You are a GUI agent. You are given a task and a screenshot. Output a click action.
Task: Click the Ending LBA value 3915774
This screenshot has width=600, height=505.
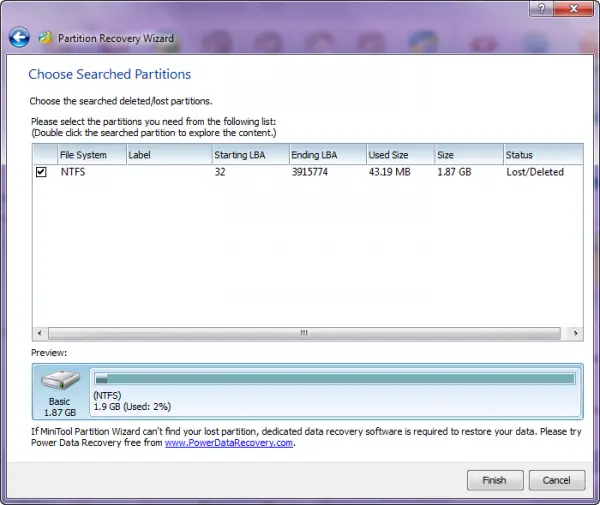(x=310, y=172)
